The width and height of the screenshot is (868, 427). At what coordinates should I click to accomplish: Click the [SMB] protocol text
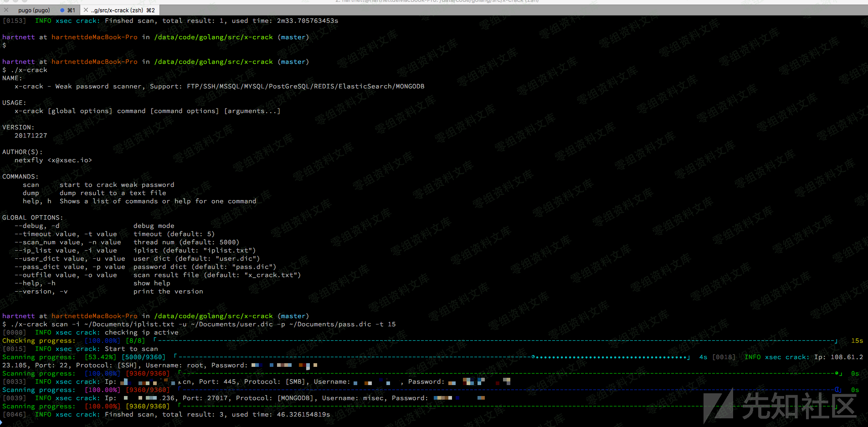pyautogui.click(x=295, y=382)
